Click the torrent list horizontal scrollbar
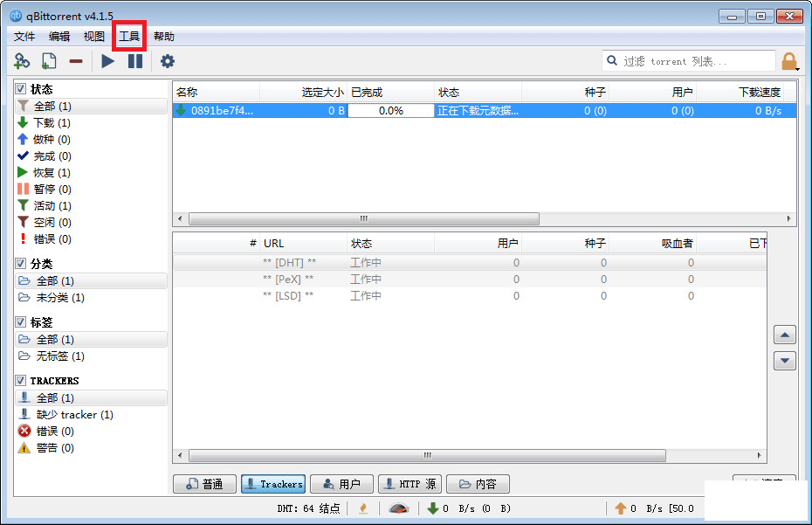The width and height of the screenshot is (812, 525). click(x=364, y=218)
